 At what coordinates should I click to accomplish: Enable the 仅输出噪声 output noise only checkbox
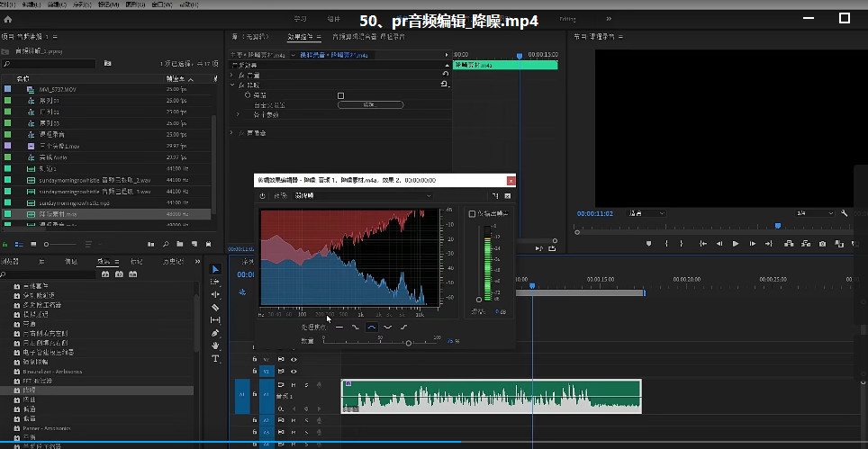click(x=472, y=213)
